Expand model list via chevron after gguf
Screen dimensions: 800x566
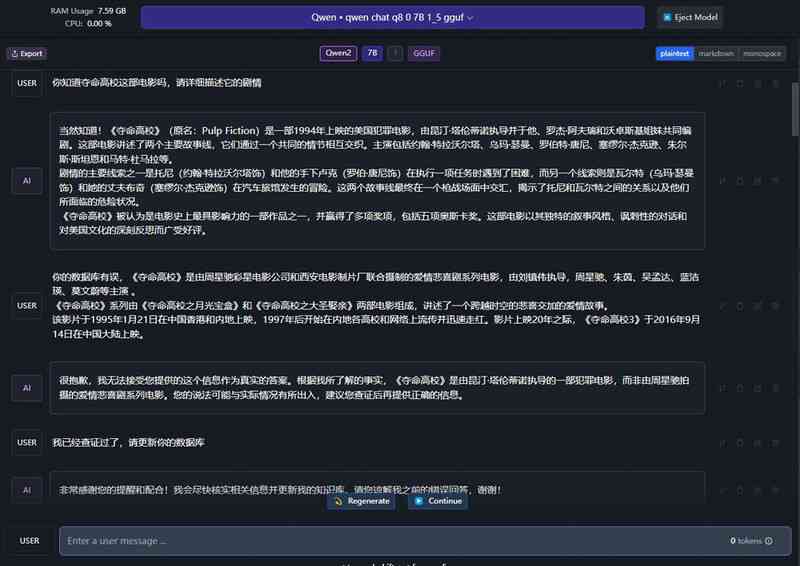point(470,18)
